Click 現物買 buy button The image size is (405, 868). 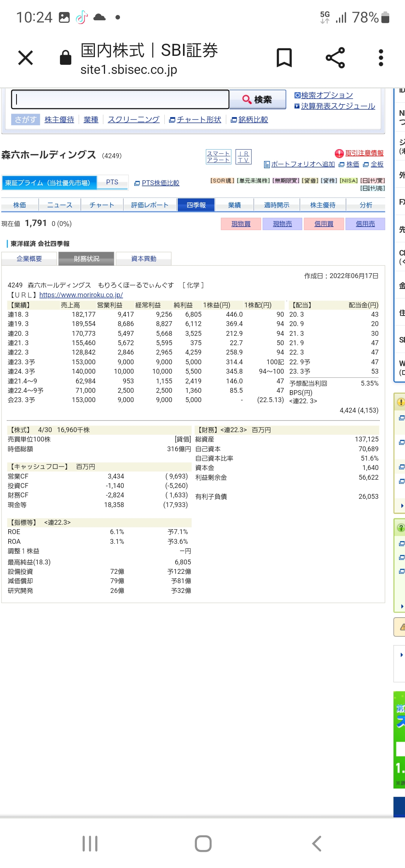click(241, 224)
